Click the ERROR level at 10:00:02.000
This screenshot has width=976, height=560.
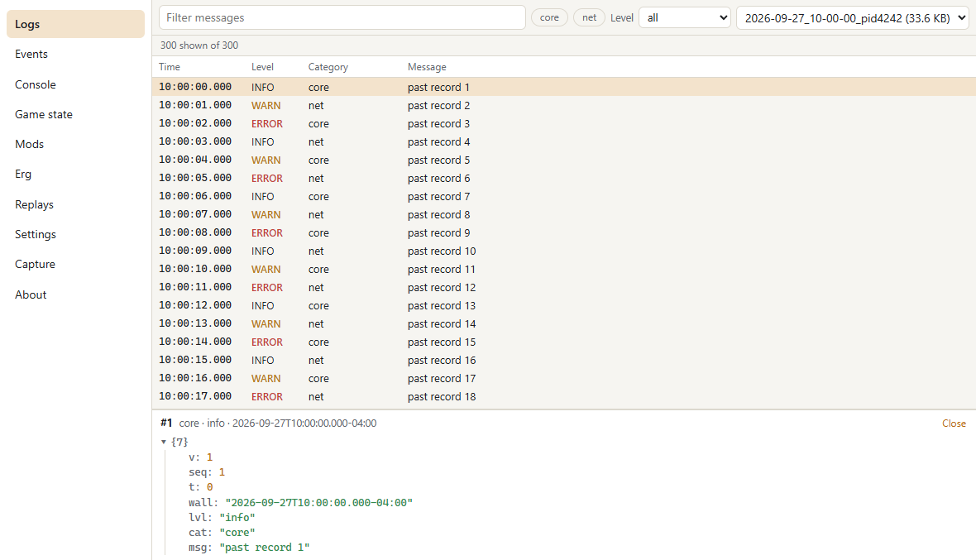(267, 123)
